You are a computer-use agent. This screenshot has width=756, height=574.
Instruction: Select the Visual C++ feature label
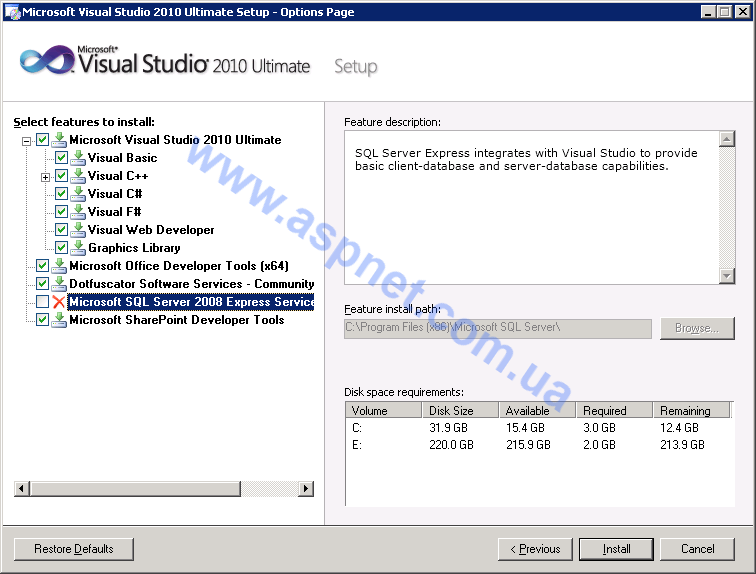[118, 176]
